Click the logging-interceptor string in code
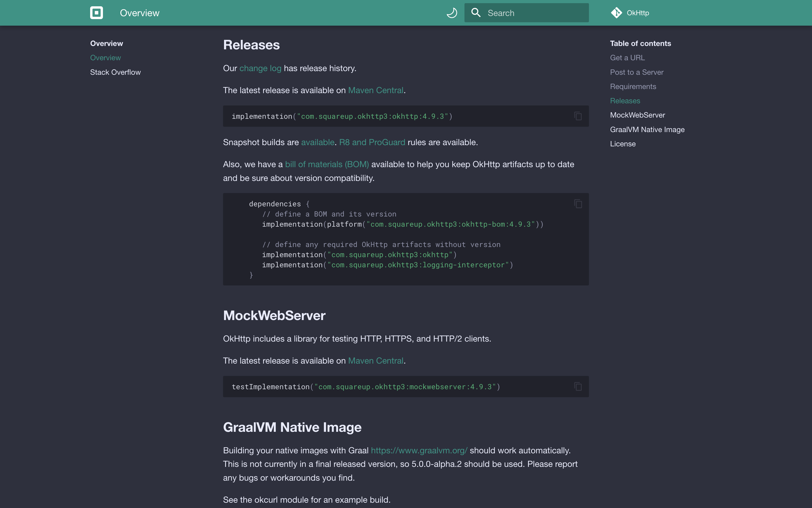812x508 pixels. pyautogui.click(x=418, y=265)
